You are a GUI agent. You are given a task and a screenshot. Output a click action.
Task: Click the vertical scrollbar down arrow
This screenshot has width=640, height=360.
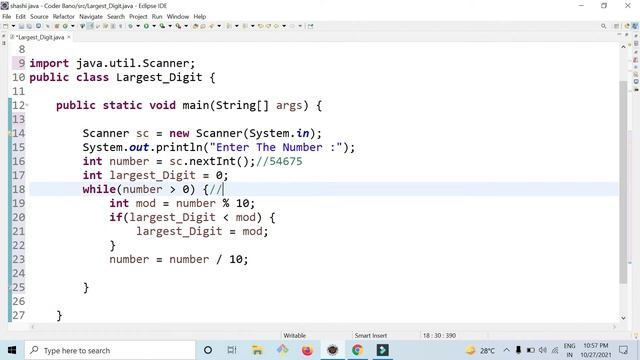click(x=623, y=318)
